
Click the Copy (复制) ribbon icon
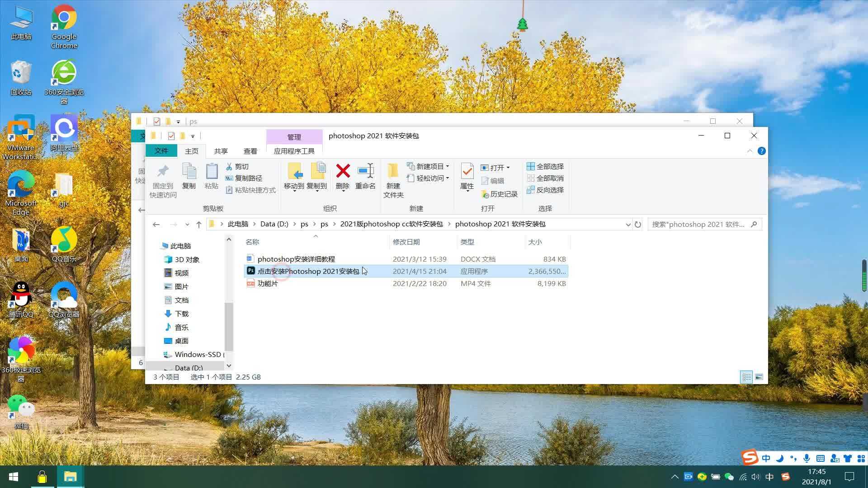click(189, 176)
